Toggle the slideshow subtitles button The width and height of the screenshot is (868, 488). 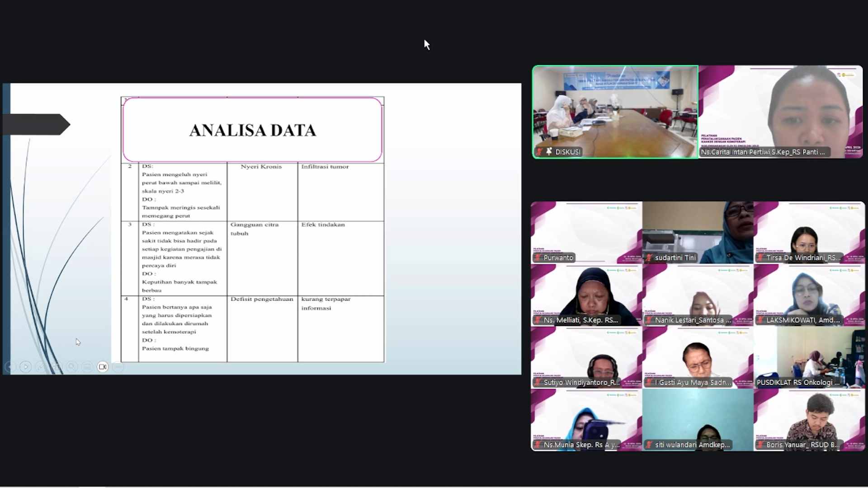coord(87,367)
